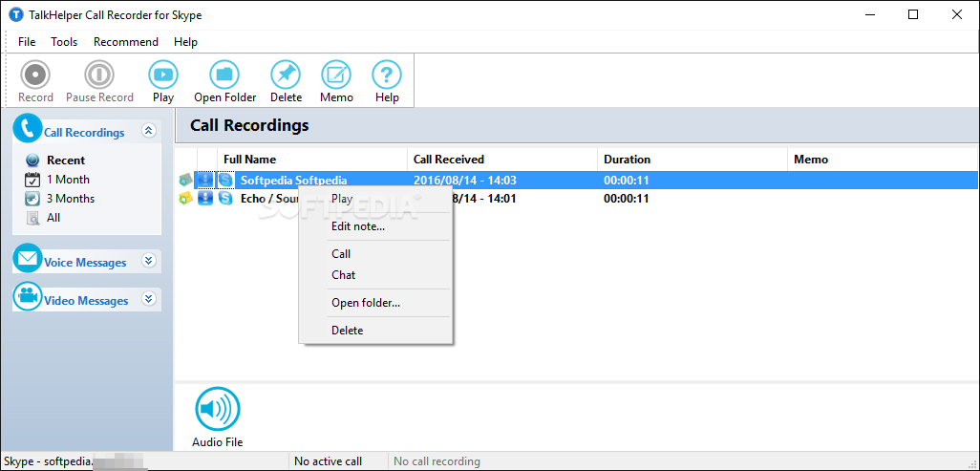This screenshot has height=471, width=980.
Task: Open the Recommend menu
Action: point(126,42)
